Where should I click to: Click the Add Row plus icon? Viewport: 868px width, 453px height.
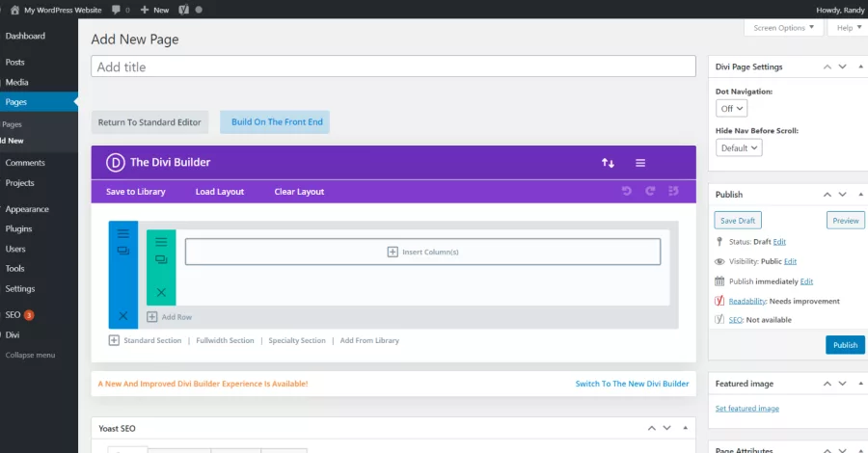pyautogui.click(x=151, y=317)
